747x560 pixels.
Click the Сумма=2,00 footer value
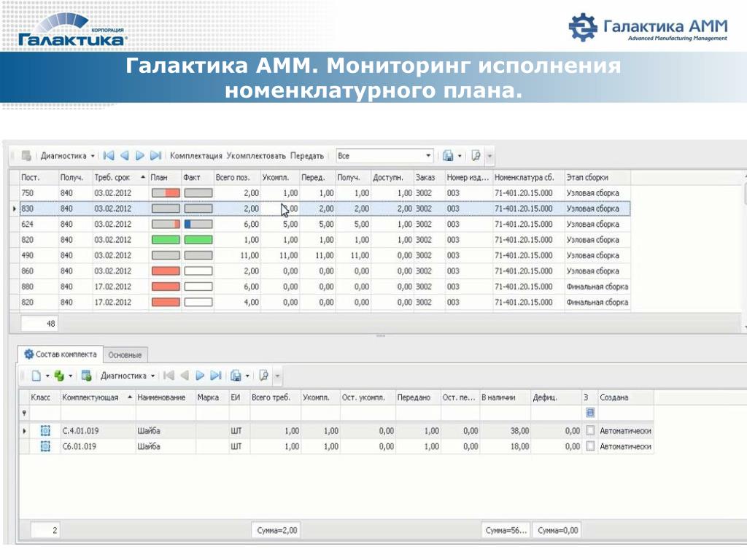point(276,530)
